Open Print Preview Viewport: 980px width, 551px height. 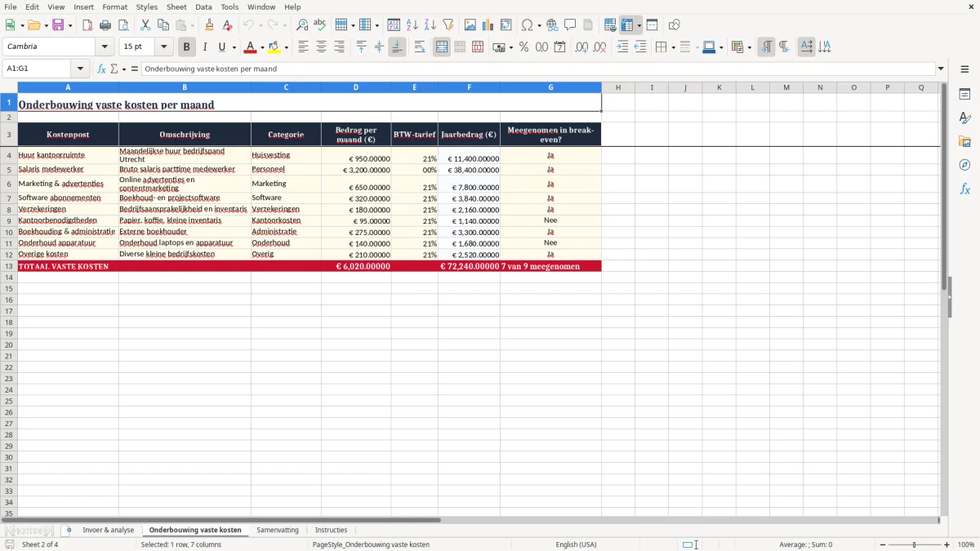point(123,25)
